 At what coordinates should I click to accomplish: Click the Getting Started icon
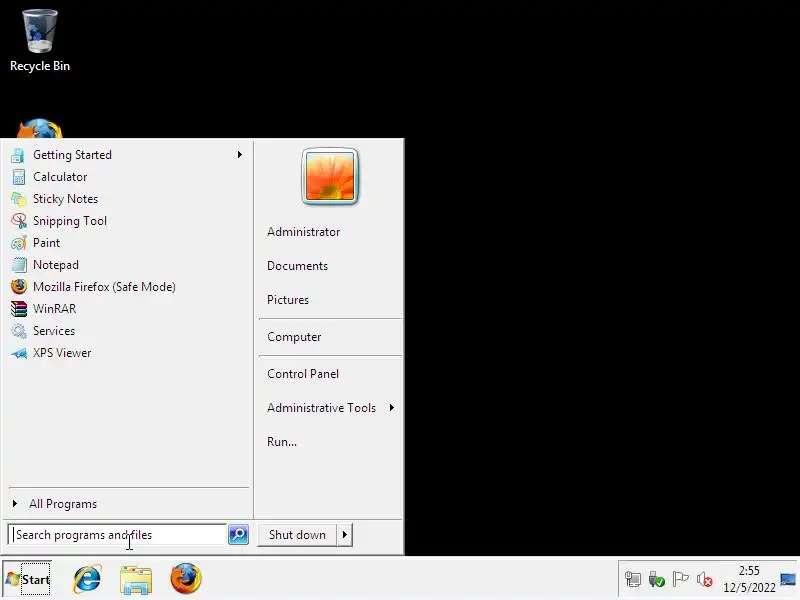[18, 155]
